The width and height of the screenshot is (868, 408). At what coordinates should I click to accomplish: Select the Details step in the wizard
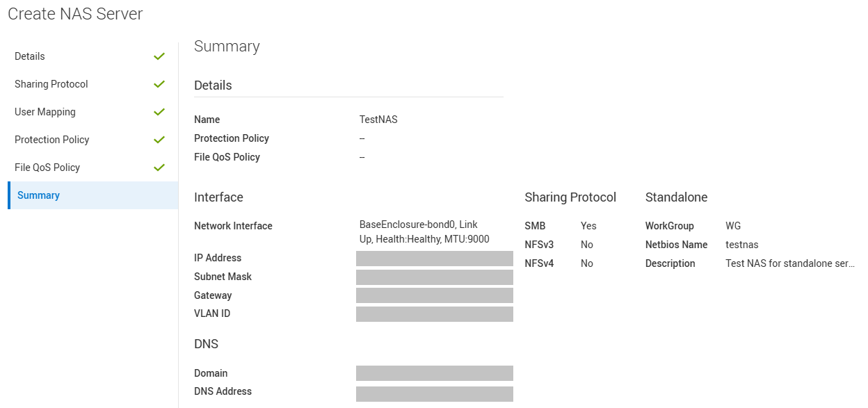coord(30,56)
